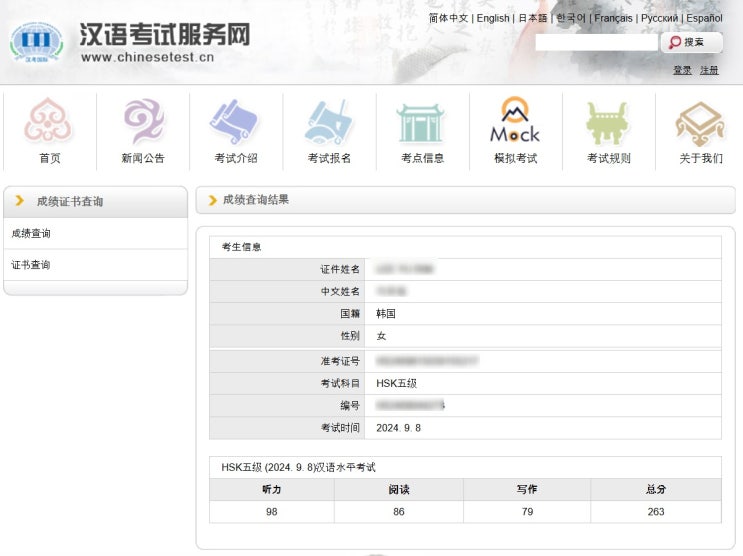Click the 考试规则 menu label

coord(609,158)
